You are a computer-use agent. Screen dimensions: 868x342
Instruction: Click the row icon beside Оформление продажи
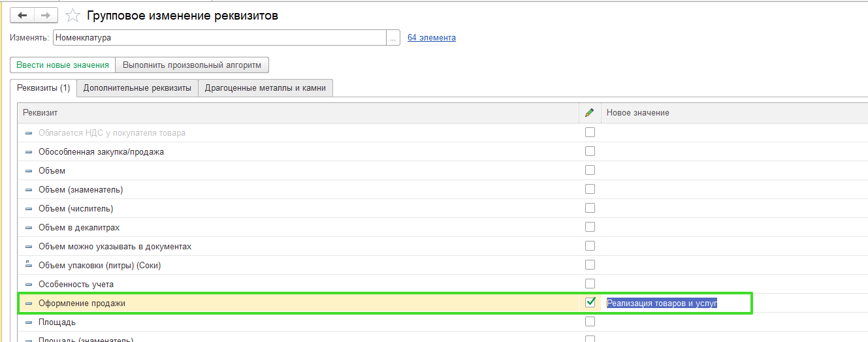coord(28,303)
